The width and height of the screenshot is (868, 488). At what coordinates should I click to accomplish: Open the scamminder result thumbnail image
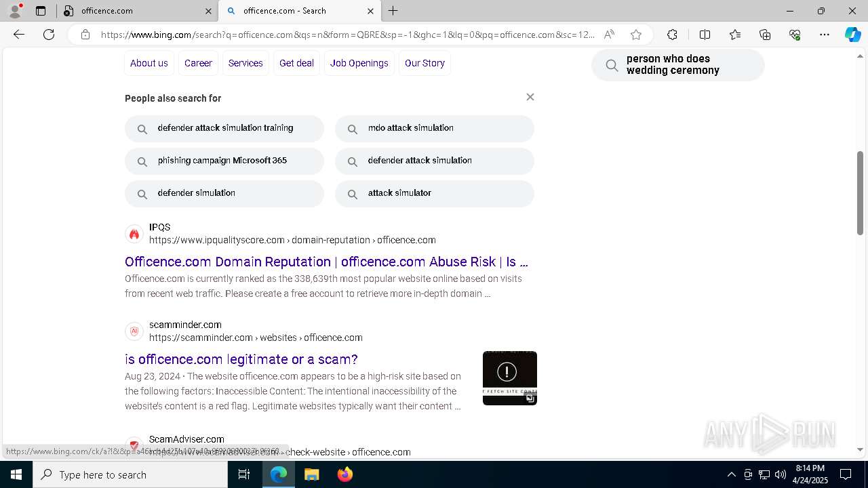pos(510,378)
